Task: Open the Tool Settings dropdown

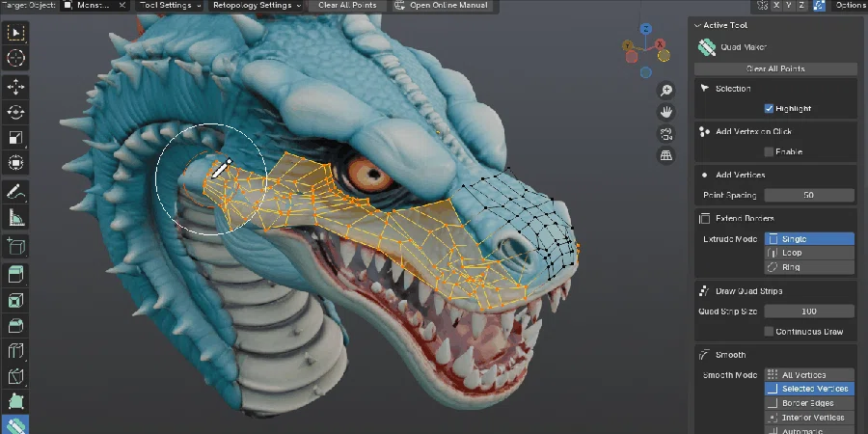Action: click(171, 5)
